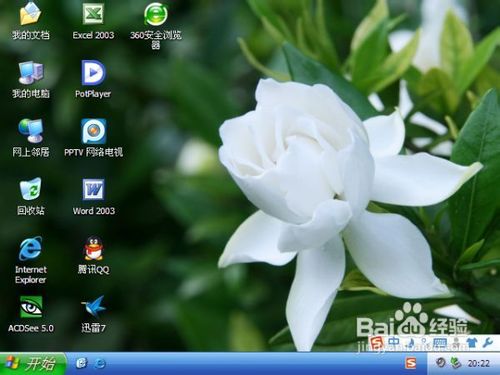Open the IME wrench settings icon
Image resolution: width=500 pixels, height=375 pixels.
[488, 342]
